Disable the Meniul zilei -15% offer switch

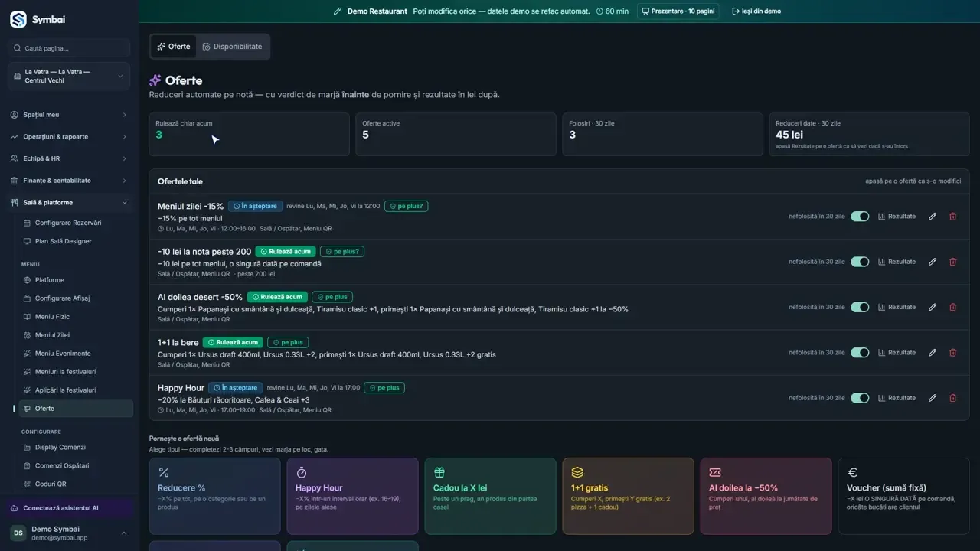(x=860, y=217)
